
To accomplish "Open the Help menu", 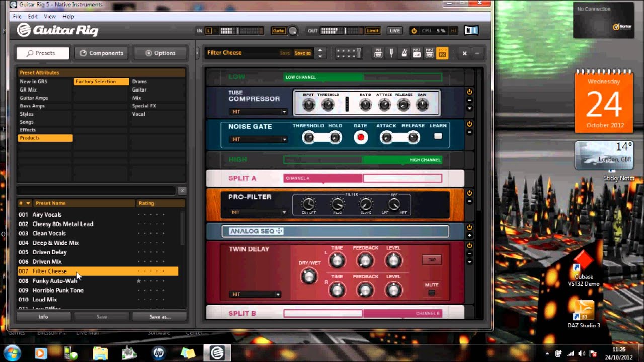I will coord(68,17).
